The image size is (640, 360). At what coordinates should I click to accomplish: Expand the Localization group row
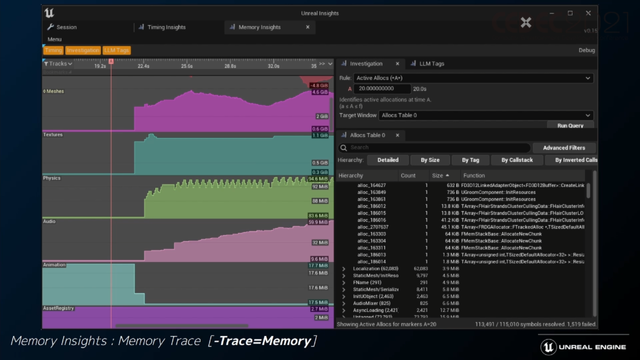coord(344,269)
